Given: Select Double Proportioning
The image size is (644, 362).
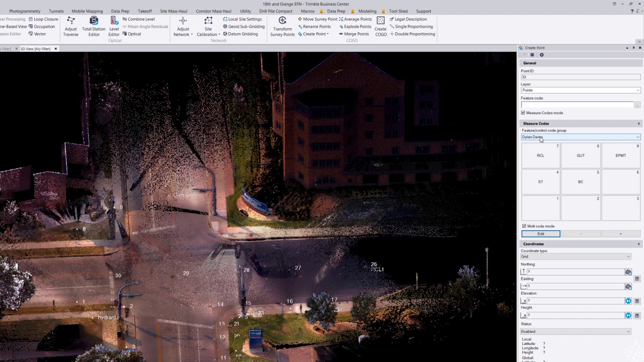Looking at the screenshot, I should click(x=412, y=34).
